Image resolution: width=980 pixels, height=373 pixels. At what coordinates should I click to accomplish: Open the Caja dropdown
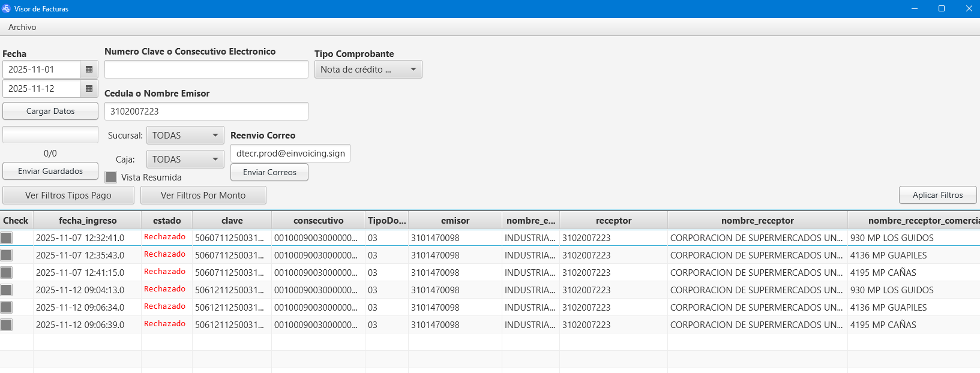185,160
